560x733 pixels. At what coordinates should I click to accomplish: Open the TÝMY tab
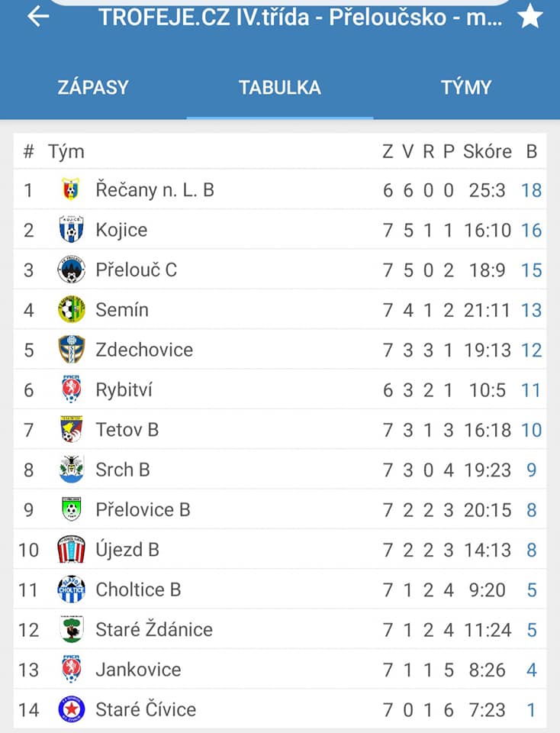(466, 87)
